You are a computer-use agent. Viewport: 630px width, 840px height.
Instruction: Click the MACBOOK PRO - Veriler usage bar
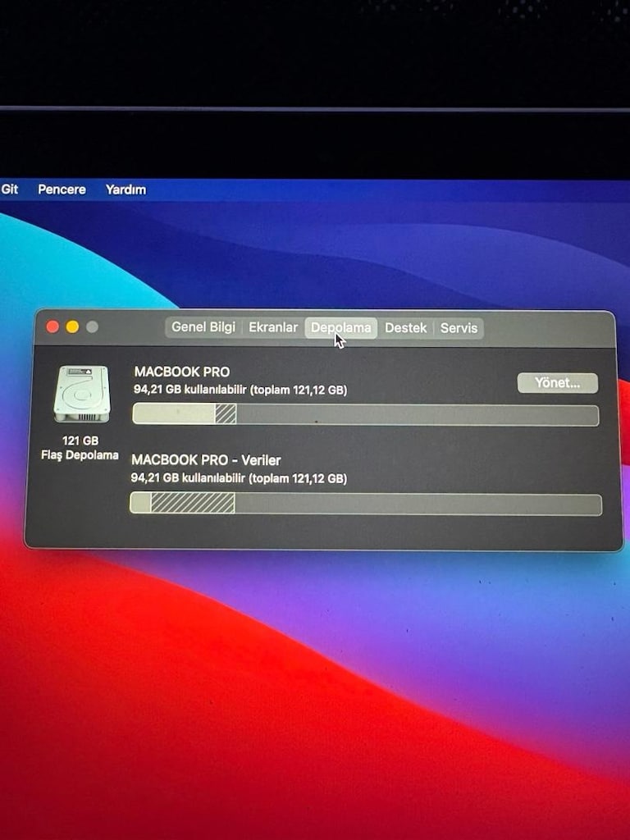pos(366,504)
